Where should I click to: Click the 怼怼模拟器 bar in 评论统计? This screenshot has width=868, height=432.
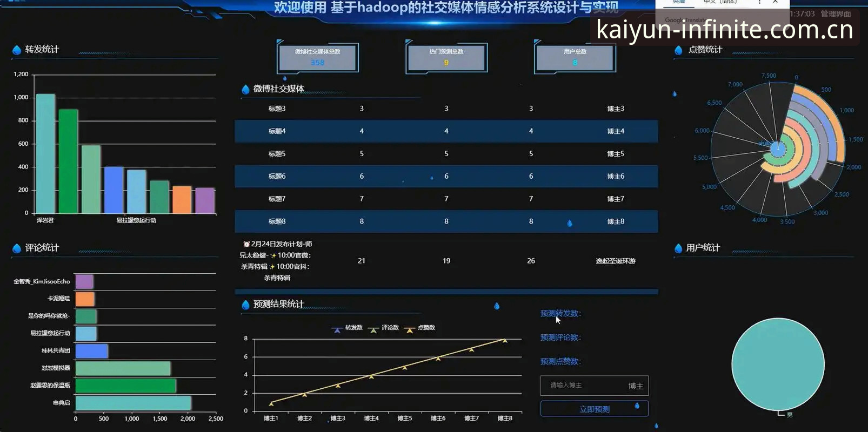click(x=123, y=368)
